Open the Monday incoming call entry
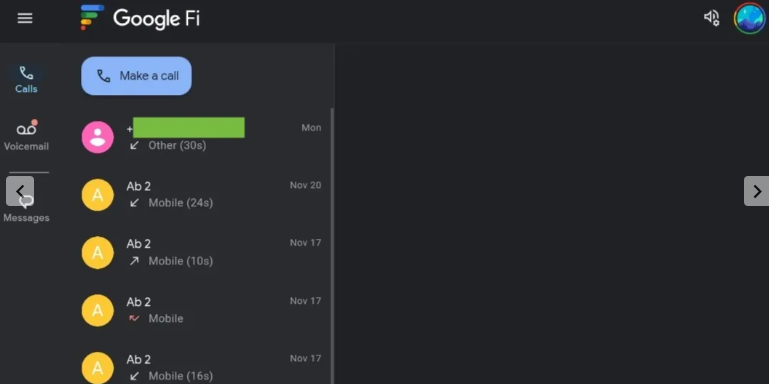769x384 pixels. coord(202,137)
